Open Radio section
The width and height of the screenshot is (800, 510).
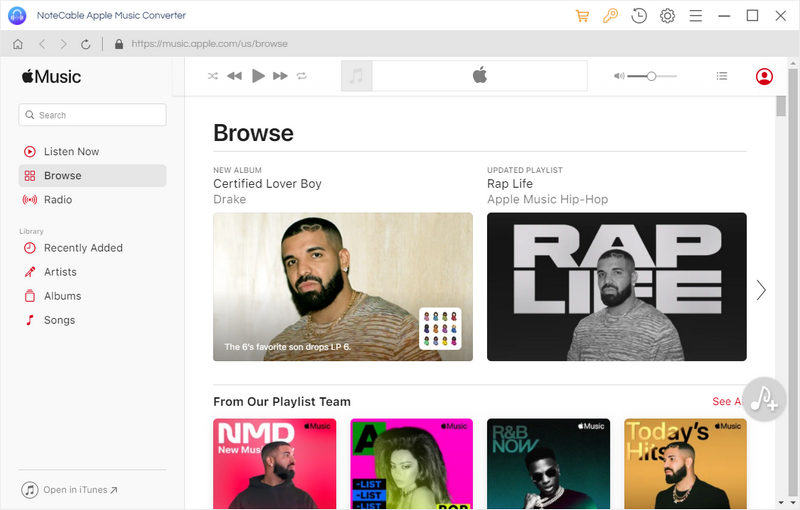(92, 199)
